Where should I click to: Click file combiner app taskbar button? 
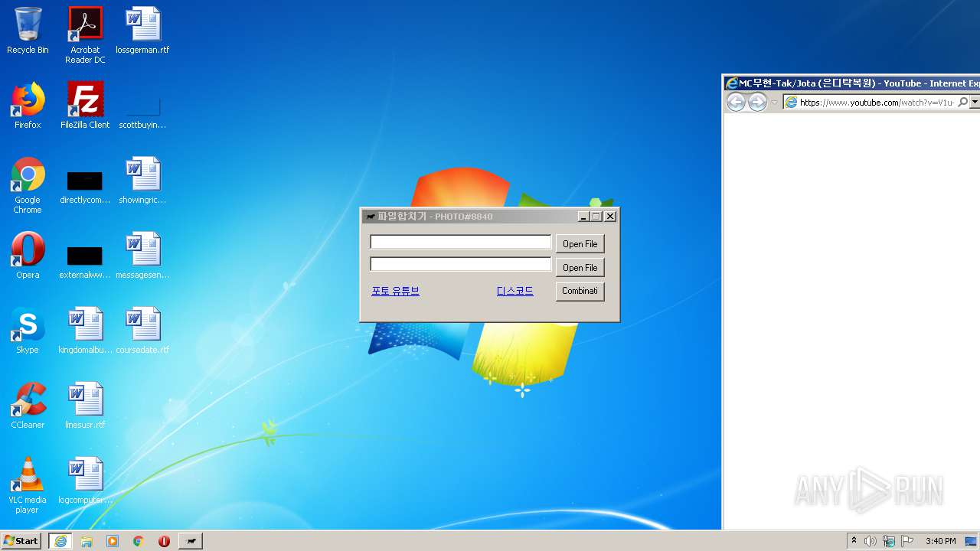coord(191,541)
